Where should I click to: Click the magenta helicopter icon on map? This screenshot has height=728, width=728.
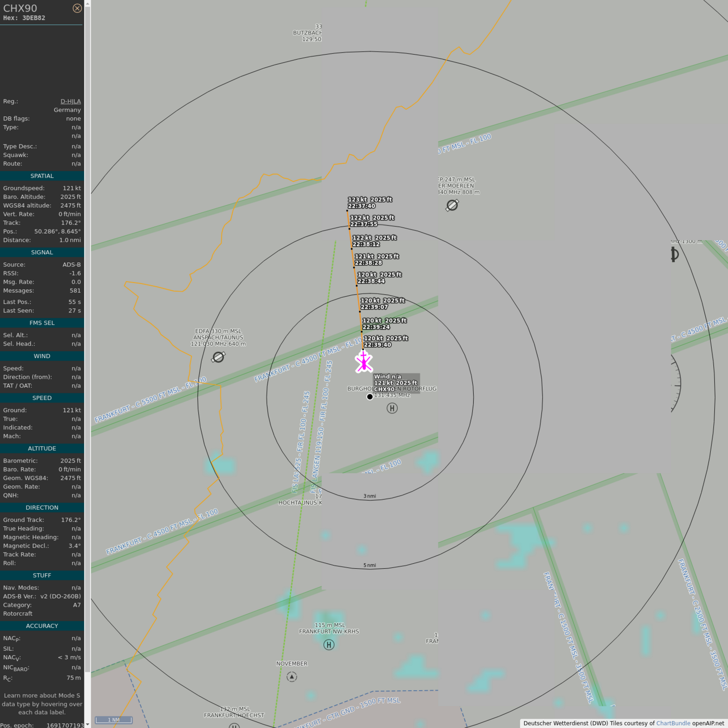tap(363, 362)
